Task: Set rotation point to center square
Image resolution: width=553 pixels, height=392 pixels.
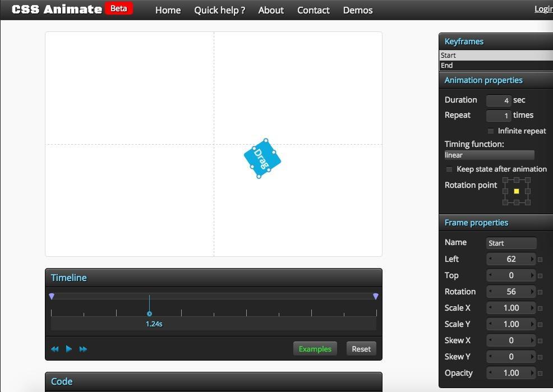Action: tap(517, 191)
